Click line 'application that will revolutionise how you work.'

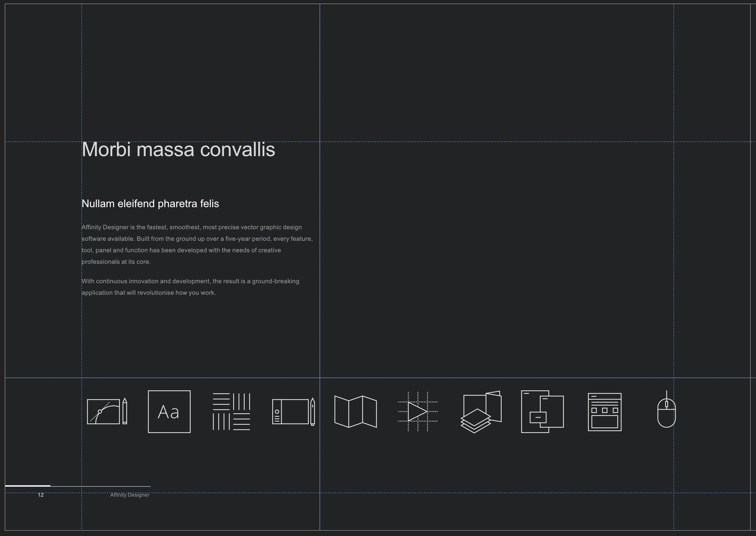149,293
